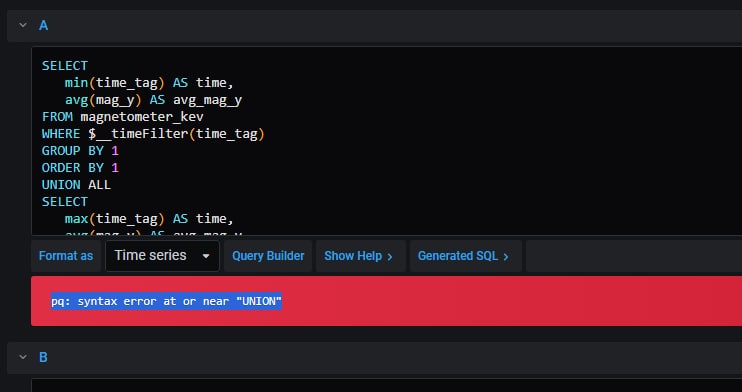The width and height of the screenshot is (742, 392).
Task: Click the arrow icon next to Generated SQL
Action: click(506, 257)
